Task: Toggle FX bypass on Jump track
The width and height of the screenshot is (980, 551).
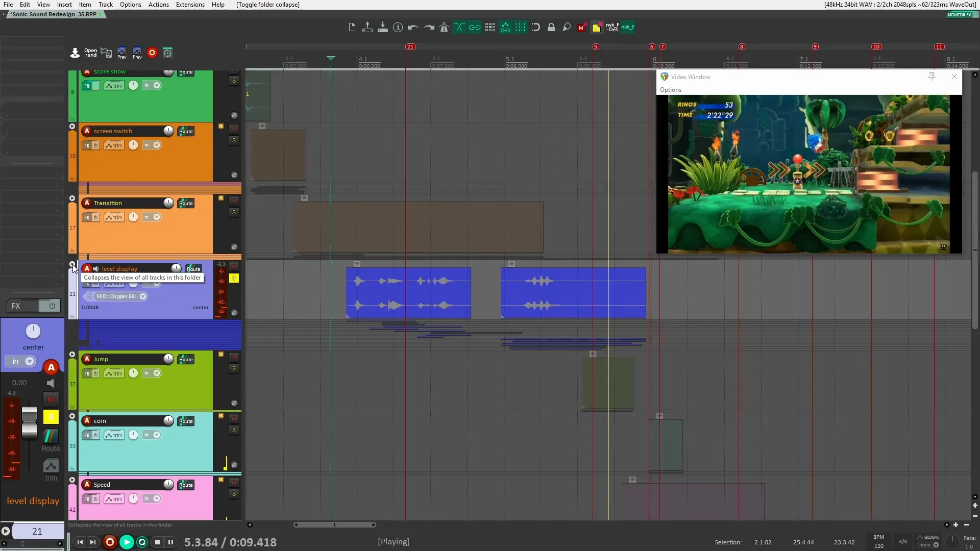Action: [95, 373]
